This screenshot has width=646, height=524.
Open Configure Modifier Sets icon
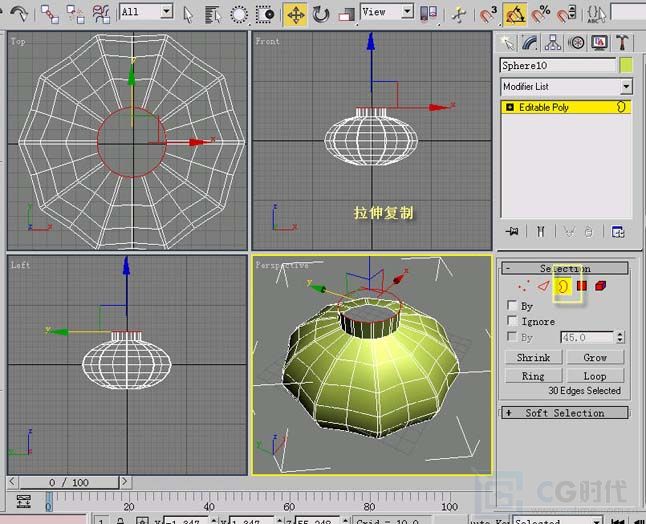(618, 232)
